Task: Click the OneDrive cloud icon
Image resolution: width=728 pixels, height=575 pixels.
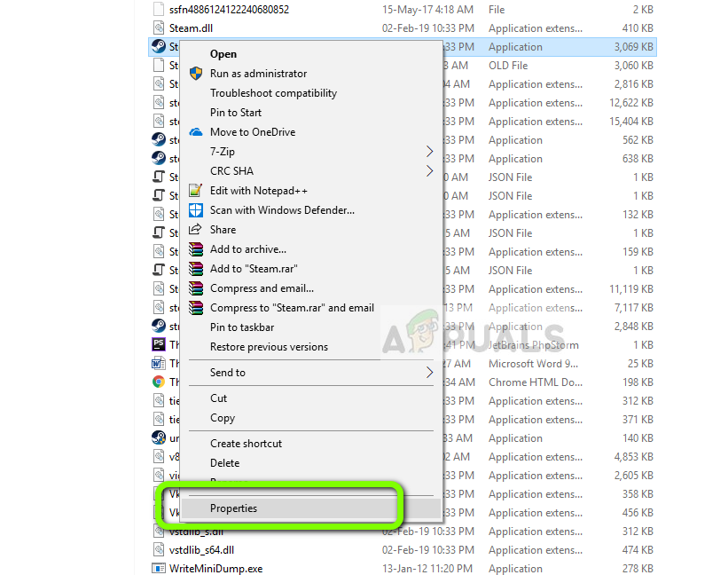Action: 195,132
